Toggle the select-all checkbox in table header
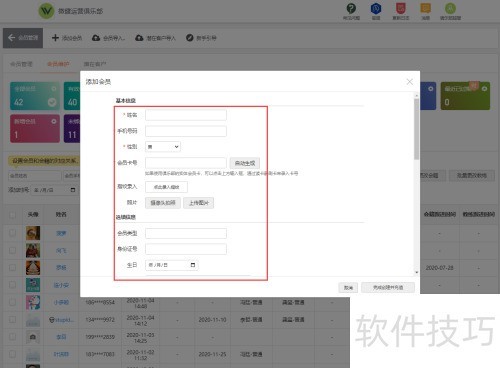 (12, 215)
